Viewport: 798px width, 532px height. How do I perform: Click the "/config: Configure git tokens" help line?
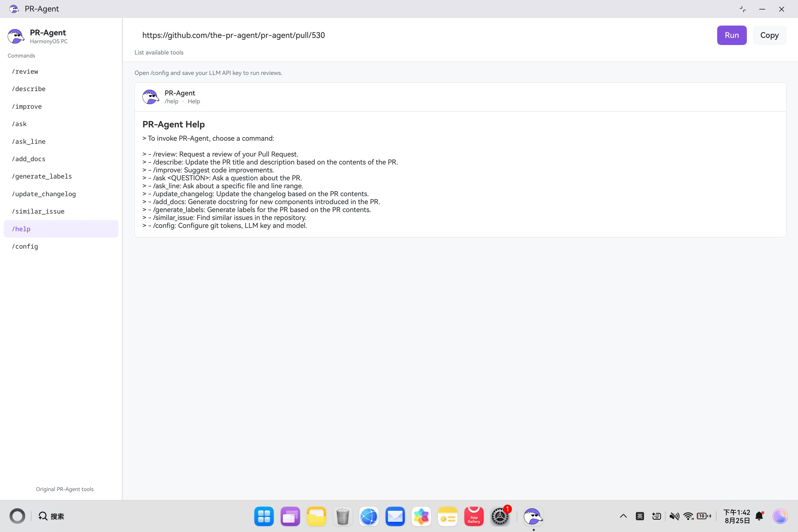coord(225,226)
